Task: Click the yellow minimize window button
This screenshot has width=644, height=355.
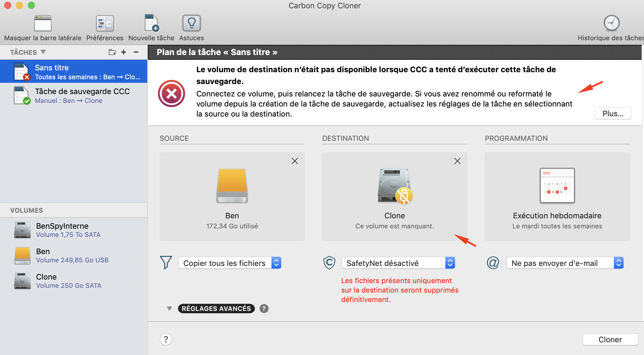Action: (x=20, y=5)
